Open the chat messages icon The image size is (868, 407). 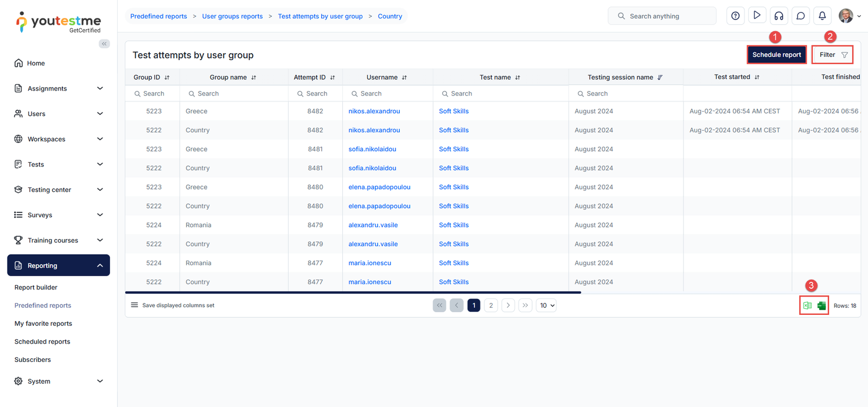(x=800, y=16)
